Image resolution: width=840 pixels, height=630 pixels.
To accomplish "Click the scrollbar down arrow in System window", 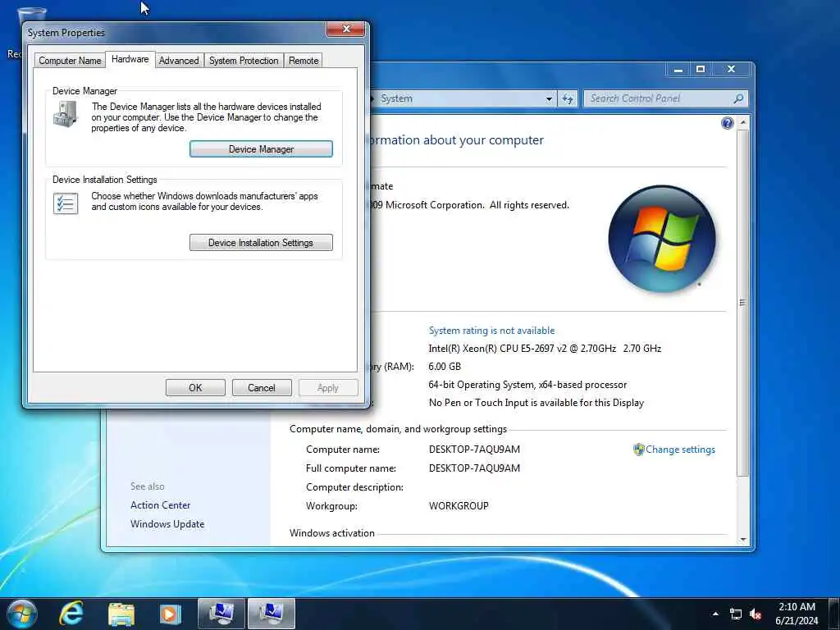I will (x=742, y=540).
